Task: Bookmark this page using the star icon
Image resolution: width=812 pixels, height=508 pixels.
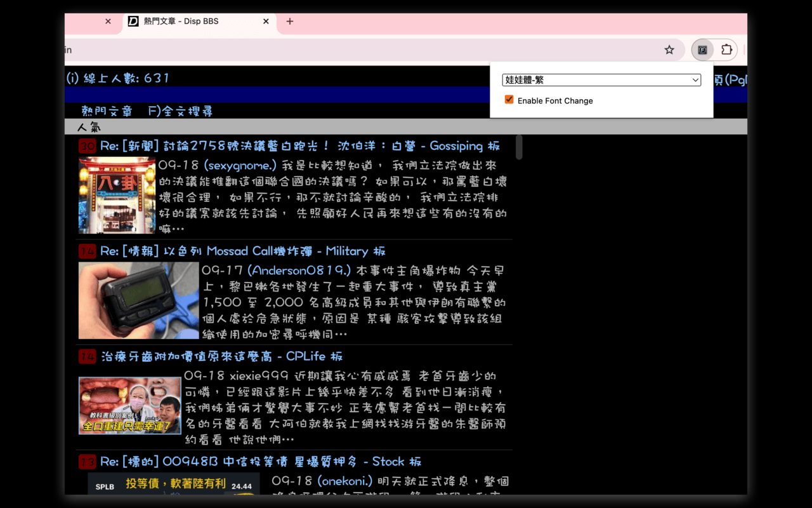Action: pos(669,50)
